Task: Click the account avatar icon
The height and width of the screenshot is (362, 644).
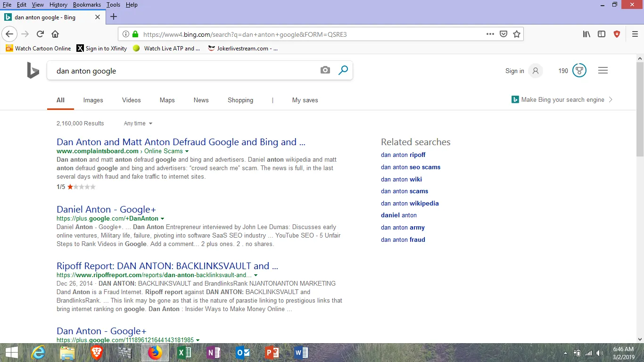Action: point(536,71)
